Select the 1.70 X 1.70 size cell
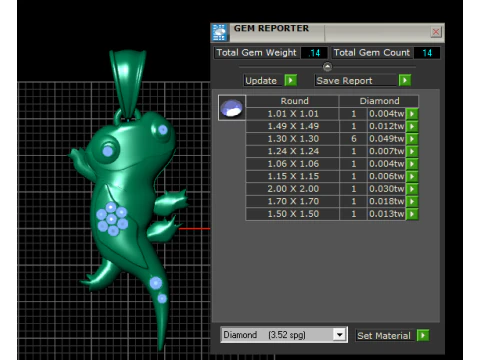Screen dimensions: 480x360 click(293, 201)
